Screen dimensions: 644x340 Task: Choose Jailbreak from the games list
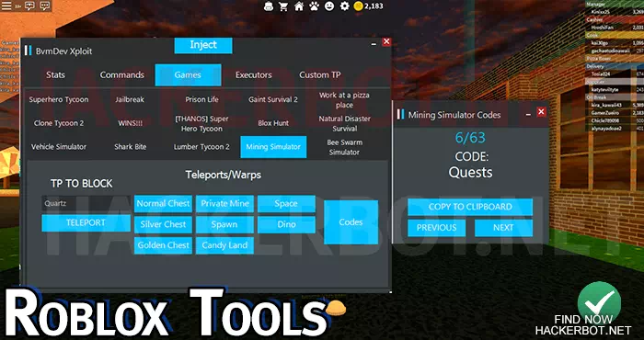(130, 99)
